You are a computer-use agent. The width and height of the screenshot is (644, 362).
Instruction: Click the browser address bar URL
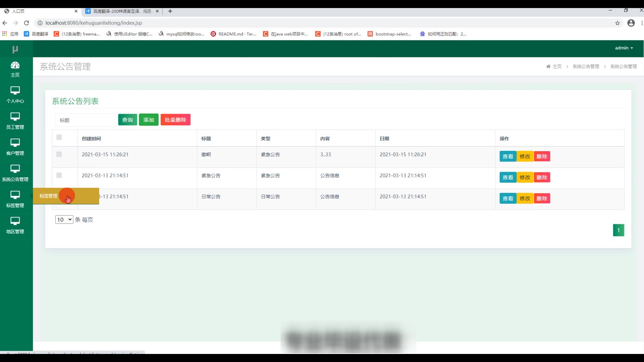coord(94,23)
